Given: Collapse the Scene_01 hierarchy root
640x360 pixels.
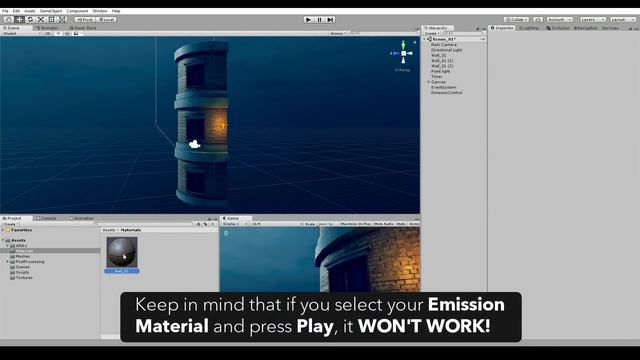Looking at the screenshot, I should click(x=424, y=39).
